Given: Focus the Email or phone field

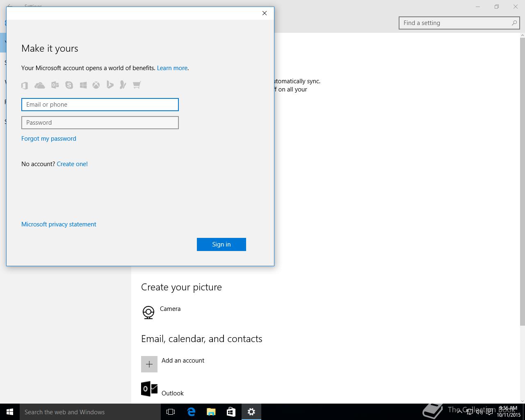Looking at the screenshot, I should (100, 105).
